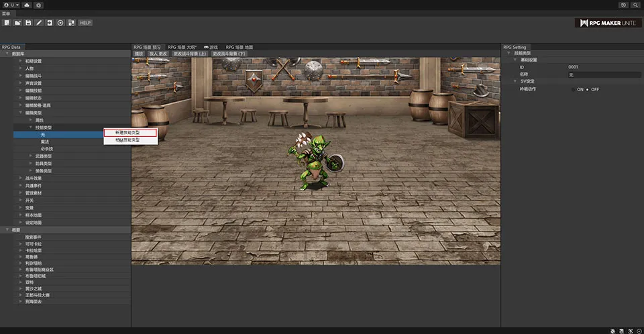Click the search magnifier icon

click(x=635, y=5)
